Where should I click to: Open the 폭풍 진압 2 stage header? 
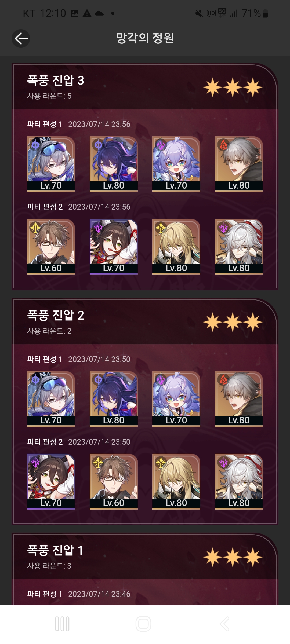tap(145, 321)
